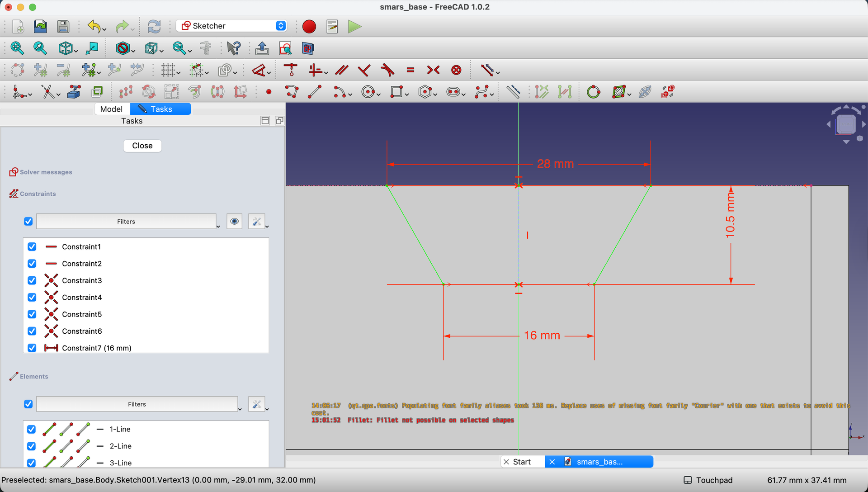
Task: Apply the Equal constraint tool
Action: [x=410, y=70]
